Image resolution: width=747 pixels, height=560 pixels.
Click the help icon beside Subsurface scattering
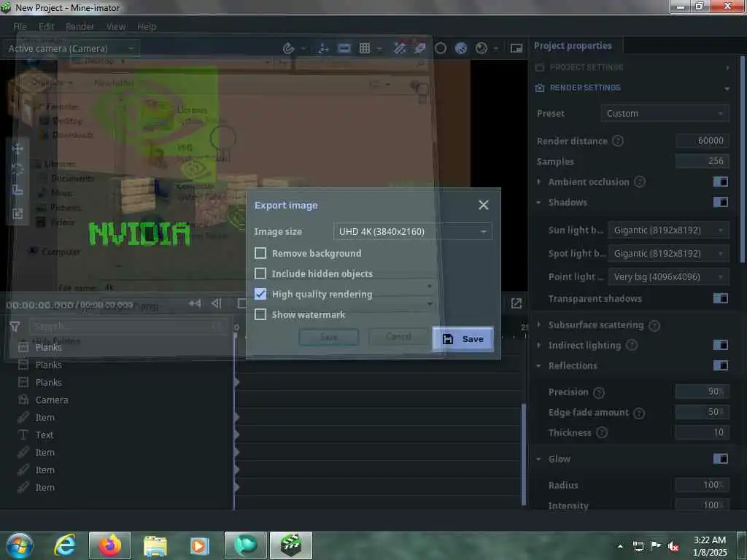(654, 325)
